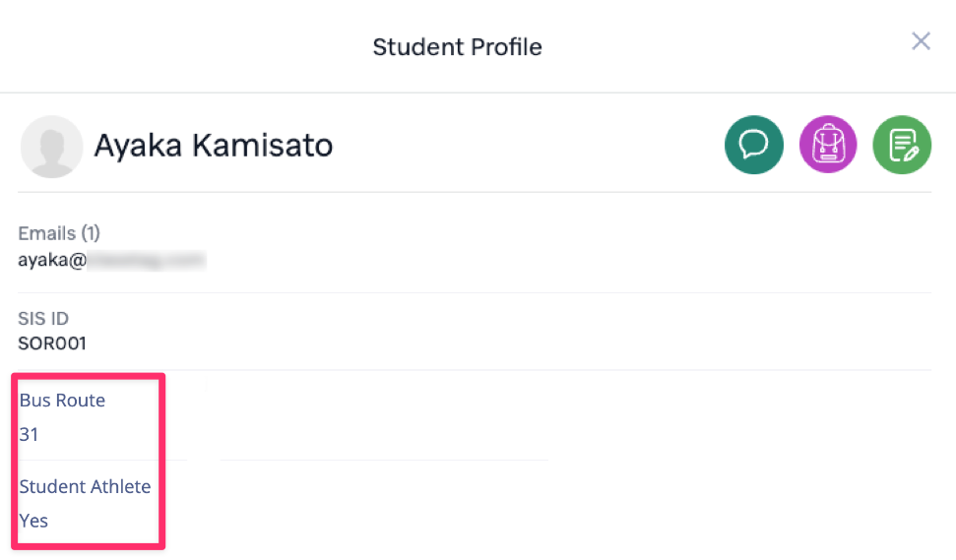The width and height of the screenshot is (956, 560).
Task: Click the SOR001 SIS ID value
Action: (52, 343)
